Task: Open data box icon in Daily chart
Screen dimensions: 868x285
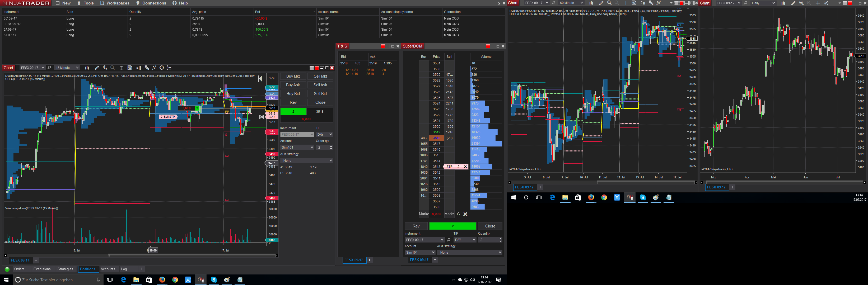Action: click(826, 3)
